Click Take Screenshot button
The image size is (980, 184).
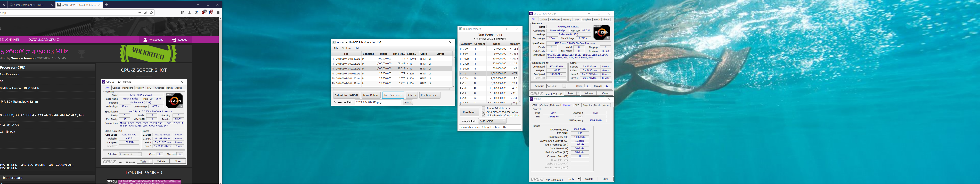tap(393, 95)
